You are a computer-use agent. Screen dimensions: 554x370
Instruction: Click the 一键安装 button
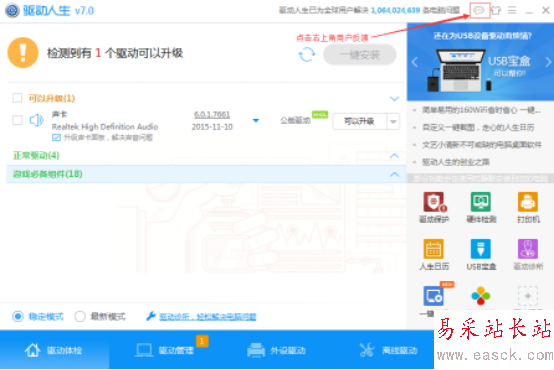(360, 55)
